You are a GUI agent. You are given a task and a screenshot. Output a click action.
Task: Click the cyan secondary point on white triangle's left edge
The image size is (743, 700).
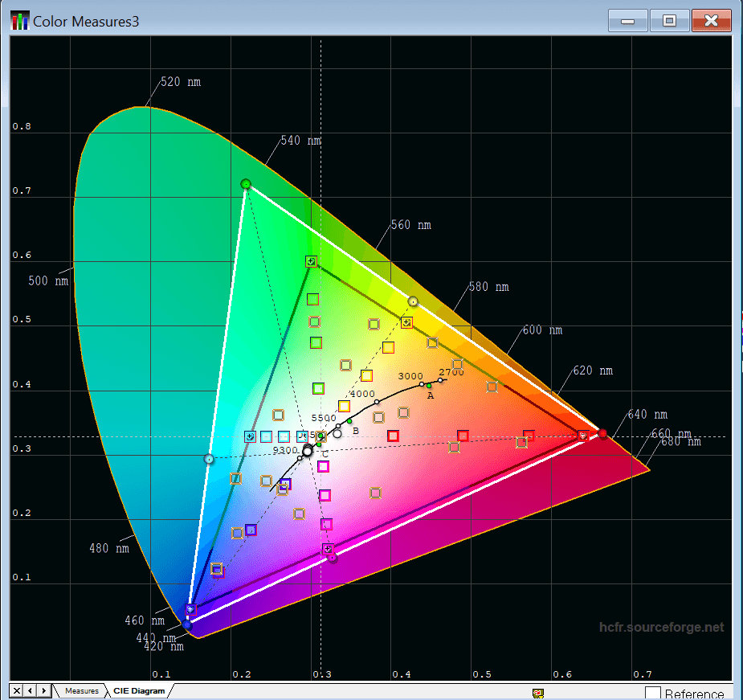(x=209, y=459)
